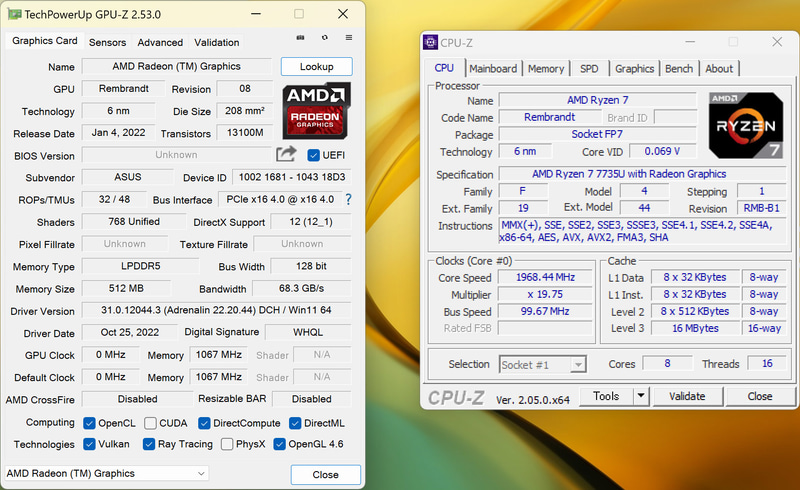Click the AMD Radeon Graphics logo
The width and height of the screenshot is (800, 490).
317,111
